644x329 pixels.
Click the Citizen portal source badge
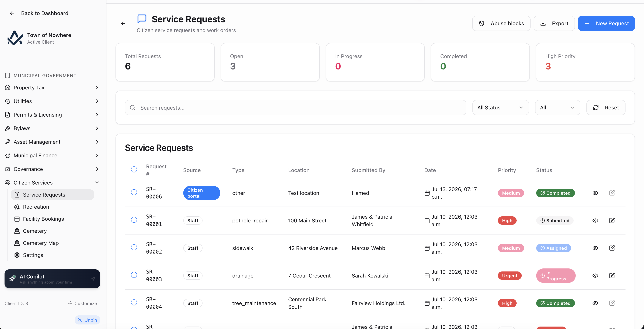[x=202, y=193]
